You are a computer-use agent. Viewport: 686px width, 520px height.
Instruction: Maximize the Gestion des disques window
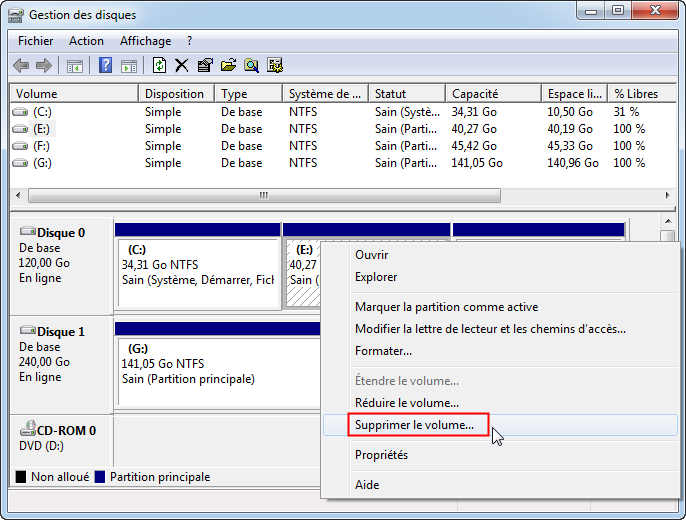618,10
